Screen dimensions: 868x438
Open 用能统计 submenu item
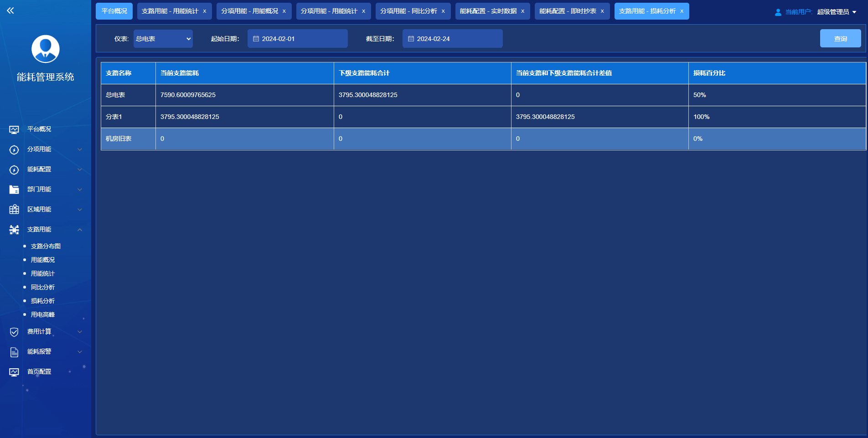(43, 273)
